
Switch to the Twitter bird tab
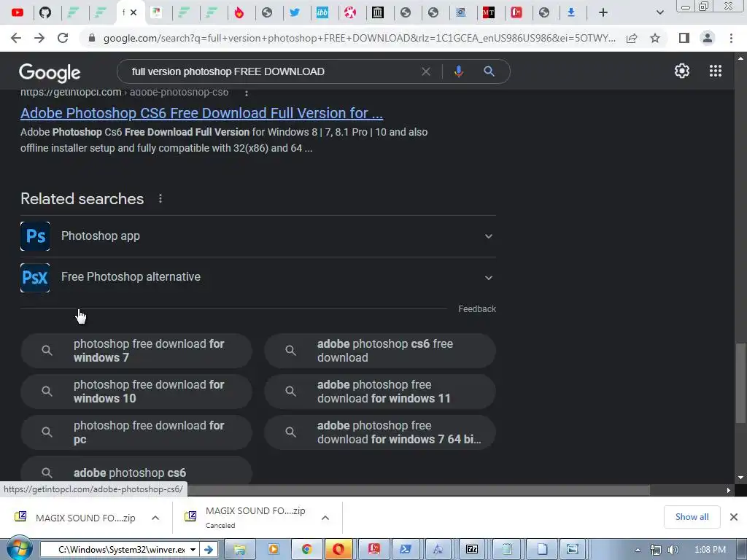[295, 12]
